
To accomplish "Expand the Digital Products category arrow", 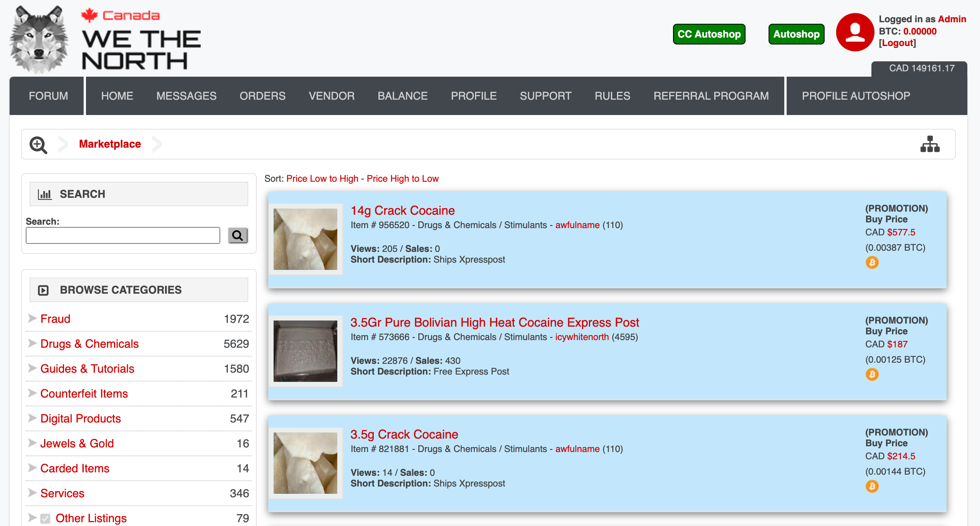I will click(x=32, y=418).
